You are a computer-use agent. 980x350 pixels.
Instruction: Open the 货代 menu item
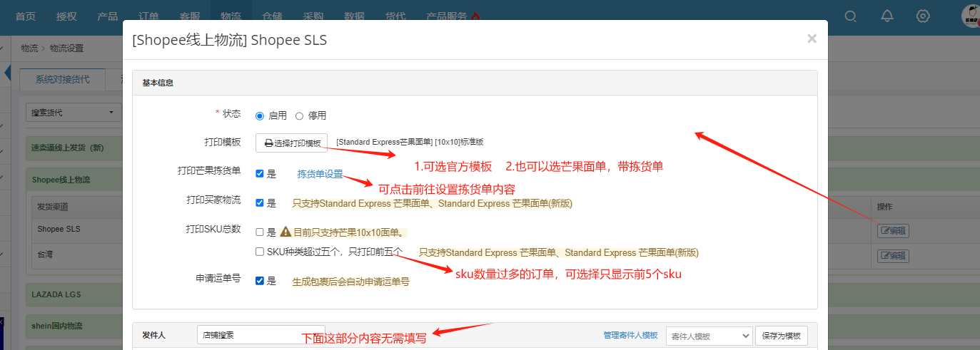click(x=395, y=16)
